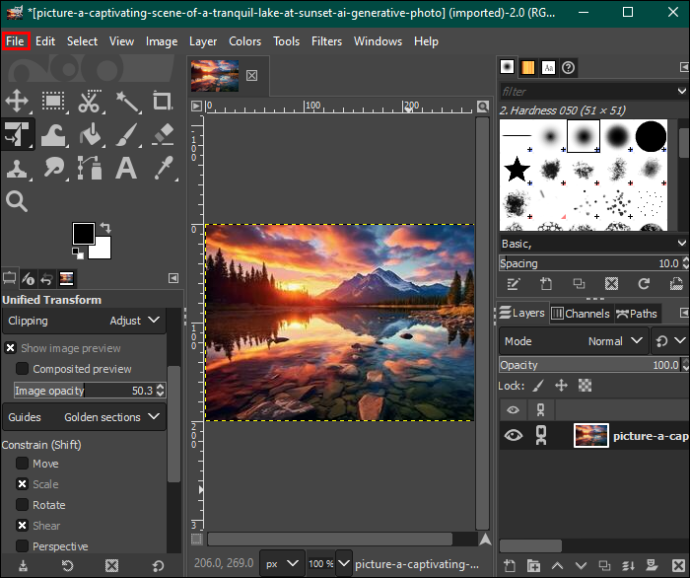Image resolution: width=690 pixels, height=578 pixels.
Task: Select the Scissors Select tool
Action: click(90, 101)
